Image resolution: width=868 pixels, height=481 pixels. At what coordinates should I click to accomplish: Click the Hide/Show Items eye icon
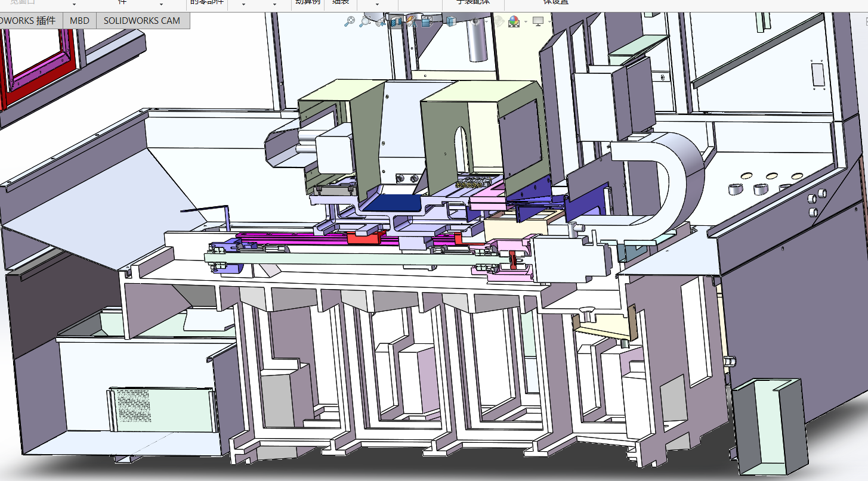(475, 22)
